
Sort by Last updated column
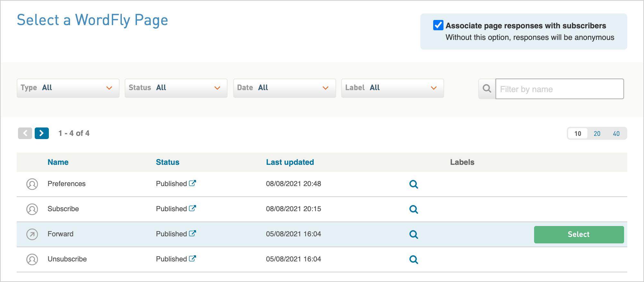[290, 162]
